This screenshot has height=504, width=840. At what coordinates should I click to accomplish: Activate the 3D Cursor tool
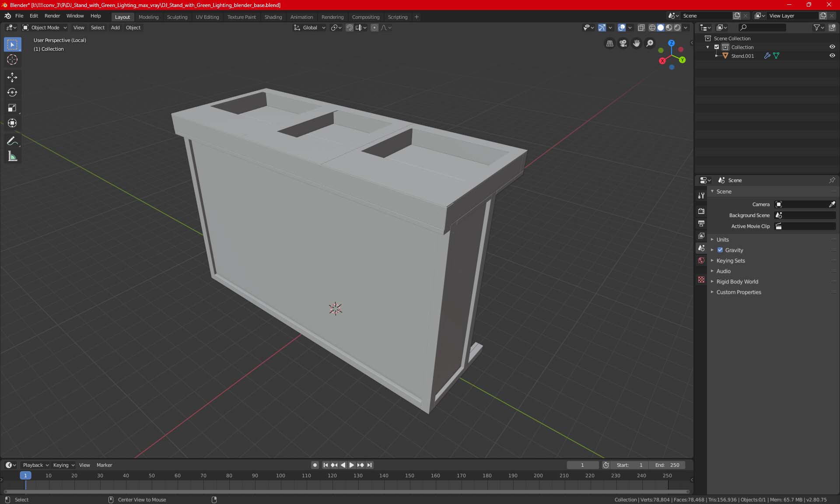12,59
